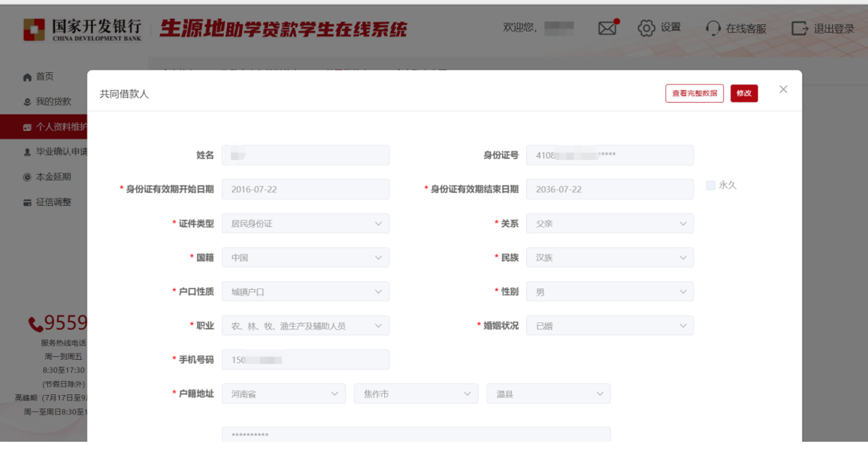Screen dimensions: 868x459
Task: Open the 证件类型 dropdown
Action: point(306,224)
